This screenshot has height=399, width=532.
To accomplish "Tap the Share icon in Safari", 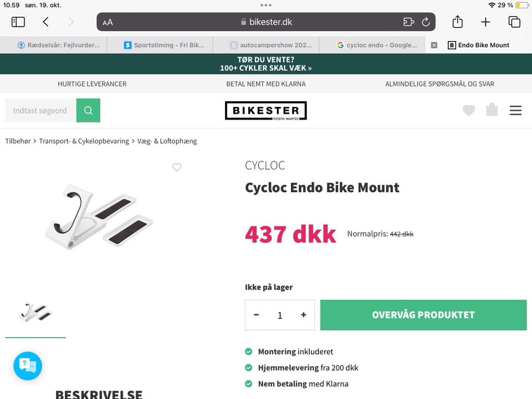I will (457, 22).
